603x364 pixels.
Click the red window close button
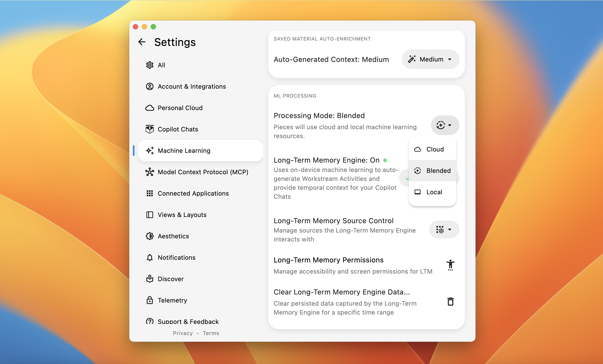[x=135, y=27]
